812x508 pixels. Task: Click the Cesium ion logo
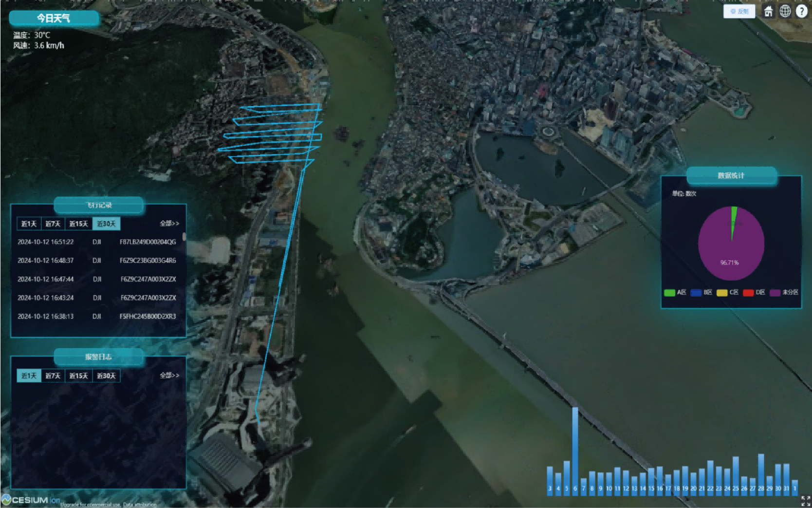pyautogui.click(x=30, y=500)
